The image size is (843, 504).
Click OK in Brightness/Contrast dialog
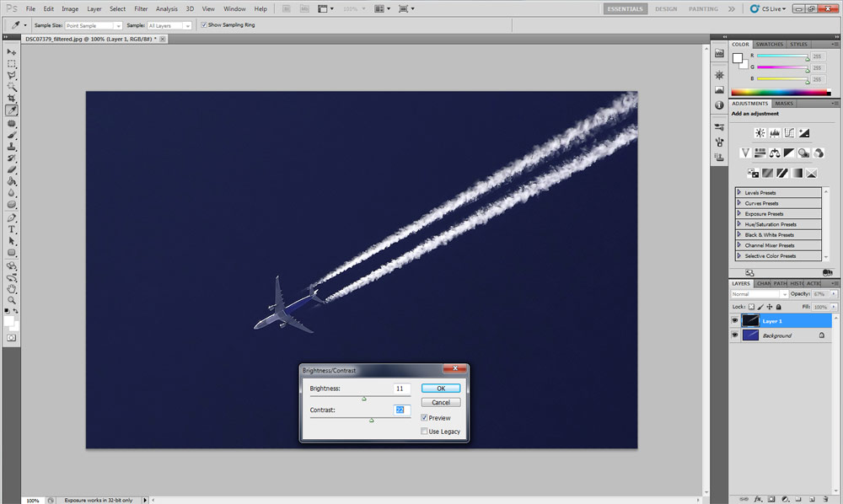pyautogui.click(x=441, y=388)
